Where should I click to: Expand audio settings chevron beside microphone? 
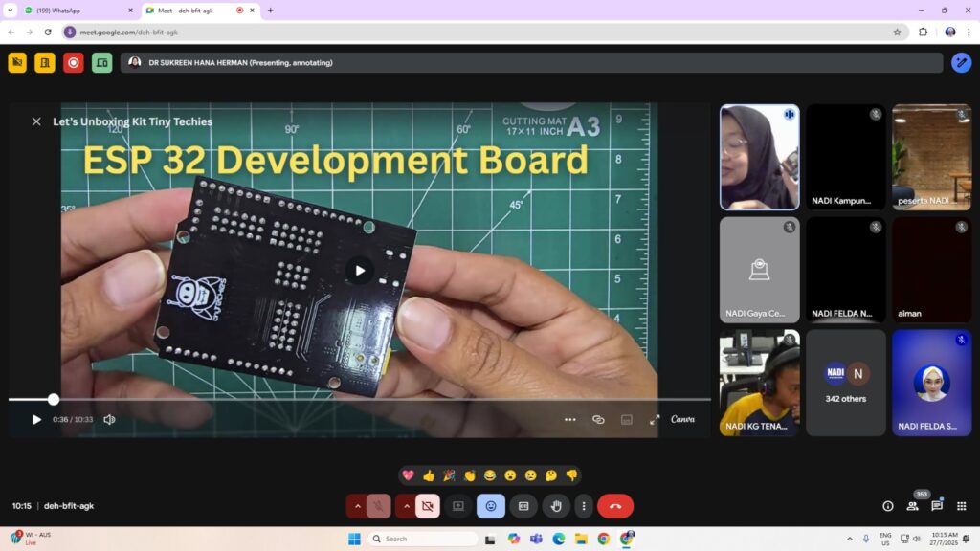[358, 506]
